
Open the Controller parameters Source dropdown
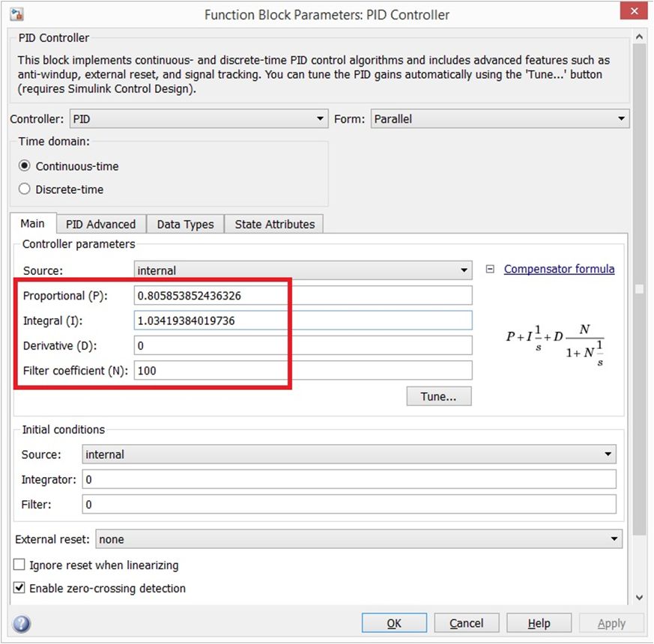[x=303, y=270]
